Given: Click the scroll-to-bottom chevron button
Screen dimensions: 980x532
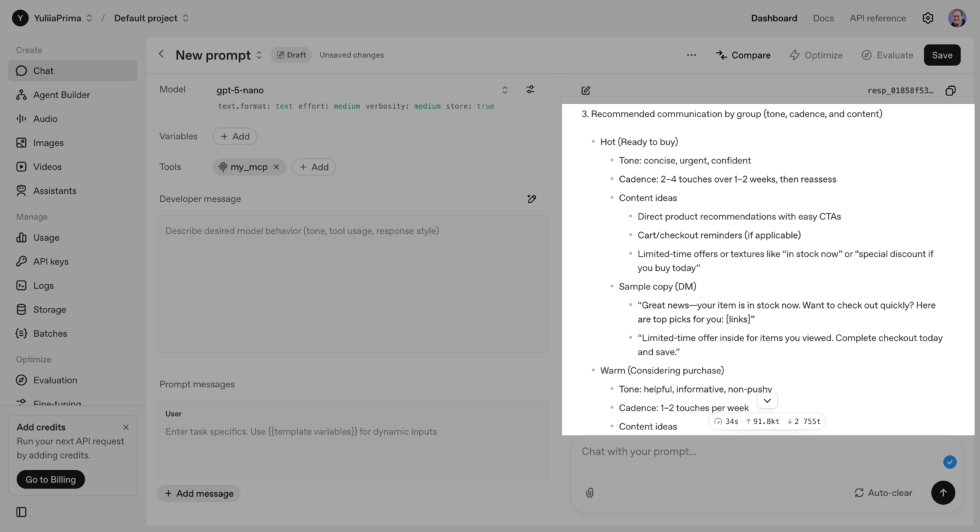Looking at the screenshot, I should click(767, 401).
